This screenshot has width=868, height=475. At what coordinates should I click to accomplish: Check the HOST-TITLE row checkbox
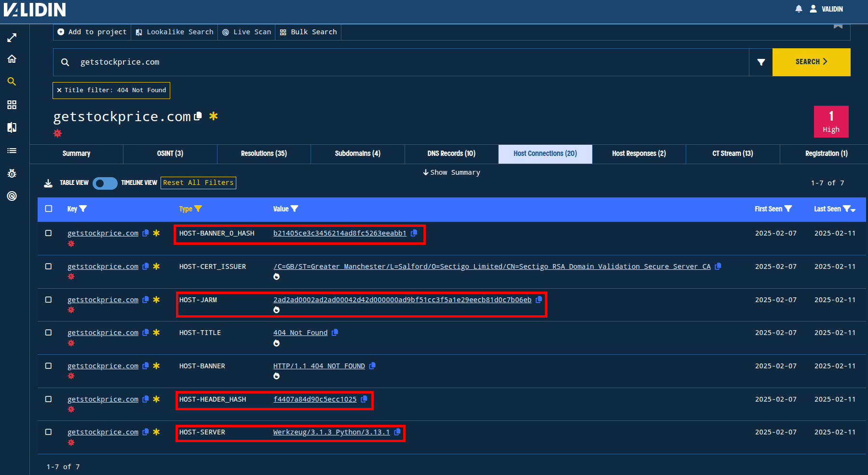[x=48, y=333]
